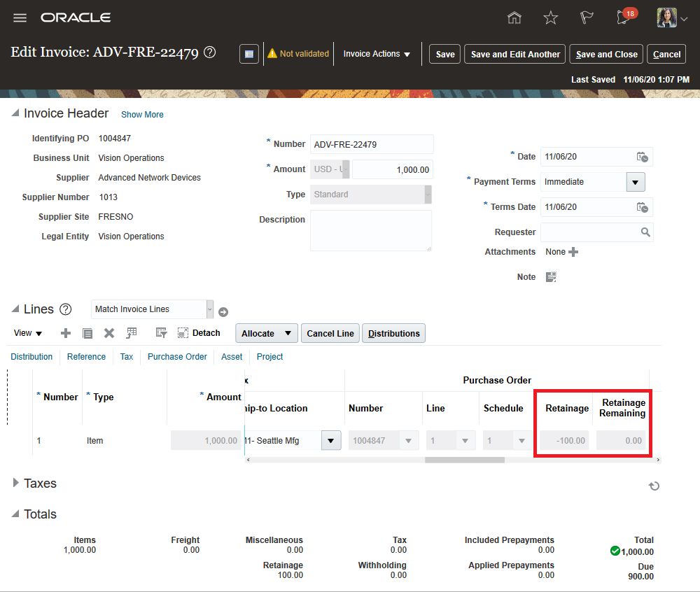Collapse the Totals section

tap(15, 514)
